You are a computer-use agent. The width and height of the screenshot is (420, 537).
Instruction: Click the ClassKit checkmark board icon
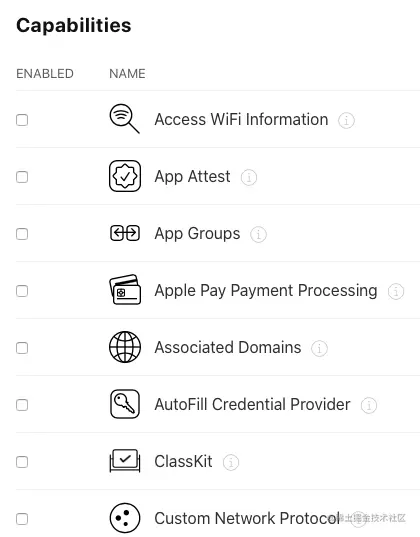click(x=125, y=461)
